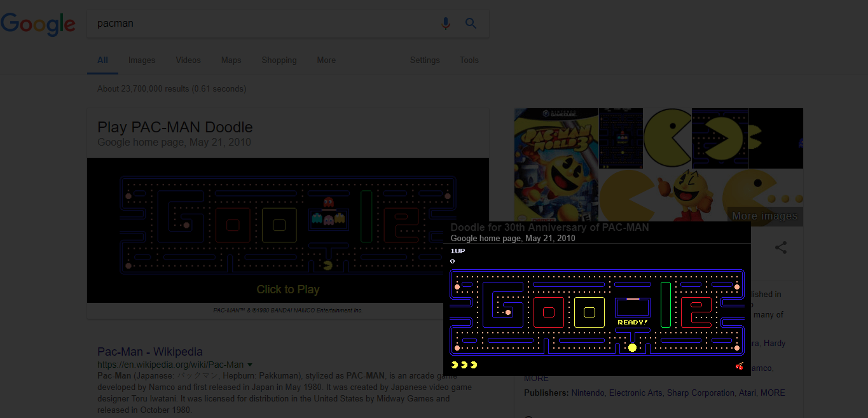Share the knowledge panel via share icon
The height and width of the screenshot is (418, 868).
coord(781,247)
